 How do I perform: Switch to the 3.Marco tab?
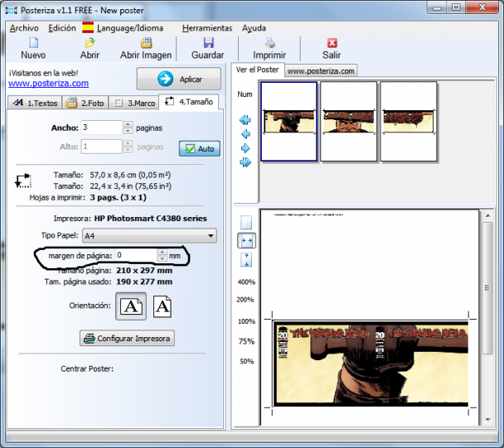click(x=132, y=103)
